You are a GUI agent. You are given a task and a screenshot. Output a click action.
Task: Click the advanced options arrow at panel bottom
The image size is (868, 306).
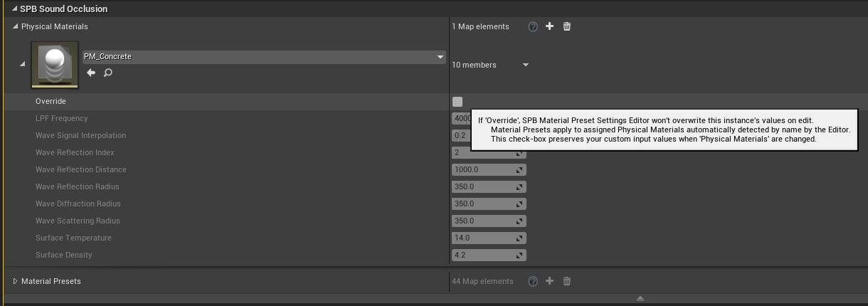[x=640, y=299]
